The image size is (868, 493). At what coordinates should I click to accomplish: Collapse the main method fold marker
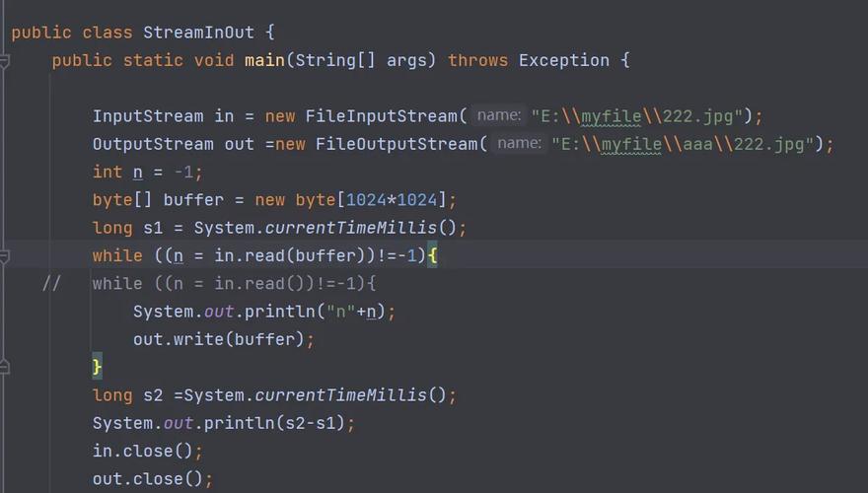tap(4, 61)
